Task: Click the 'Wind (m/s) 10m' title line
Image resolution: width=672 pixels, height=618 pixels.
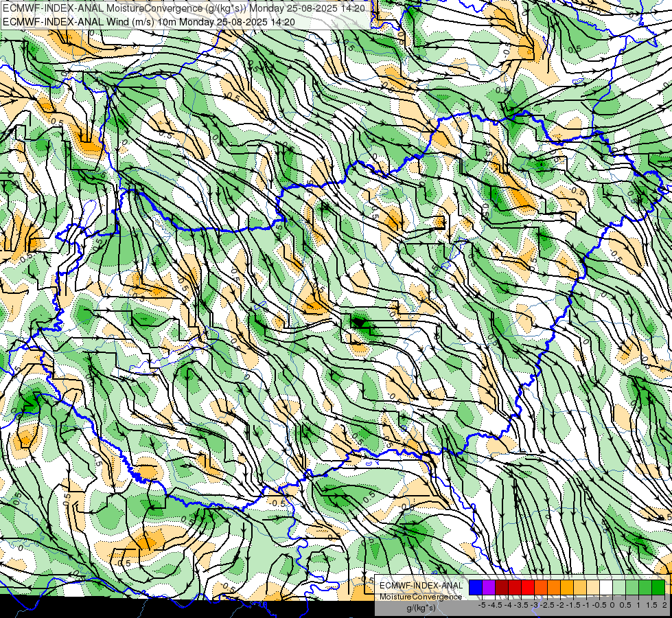Action: click(149, 21)
